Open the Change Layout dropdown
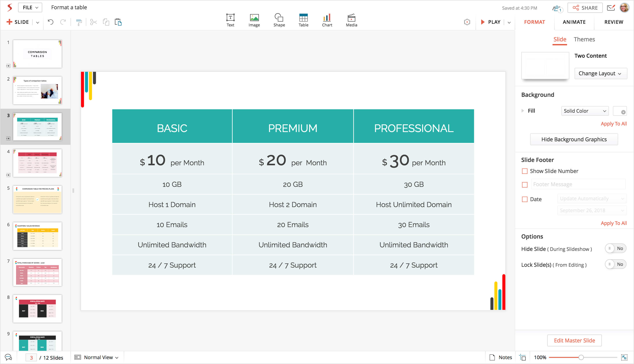 [600, 74]
